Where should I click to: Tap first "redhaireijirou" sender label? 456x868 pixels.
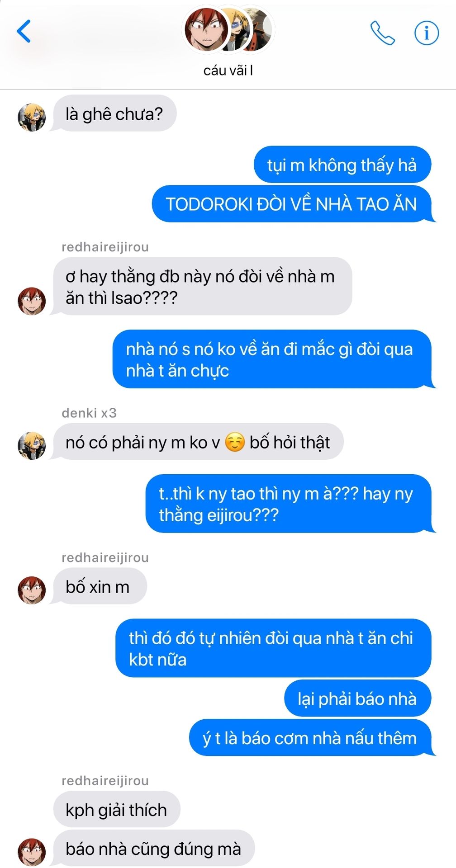[105, 247]
